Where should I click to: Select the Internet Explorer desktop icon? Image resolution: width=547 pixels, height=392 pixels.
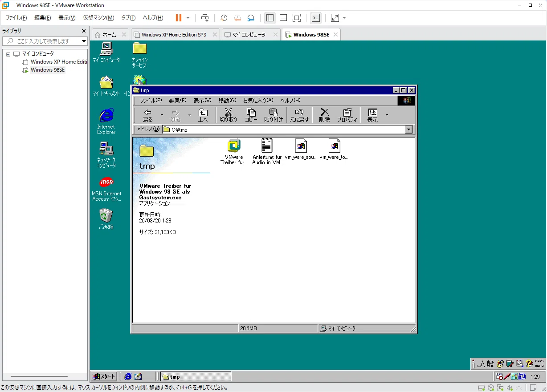click(x=106, y=121)
